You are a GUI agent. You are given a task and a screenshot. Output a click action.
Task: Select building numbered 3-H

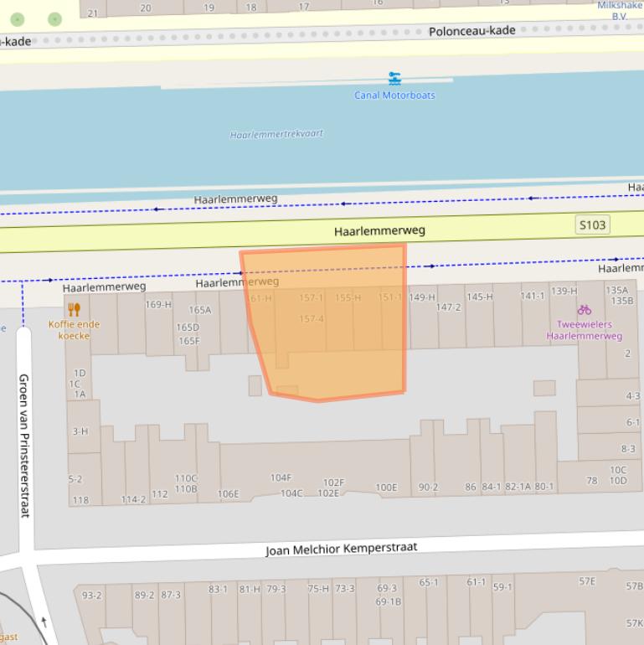pos(80,431)
